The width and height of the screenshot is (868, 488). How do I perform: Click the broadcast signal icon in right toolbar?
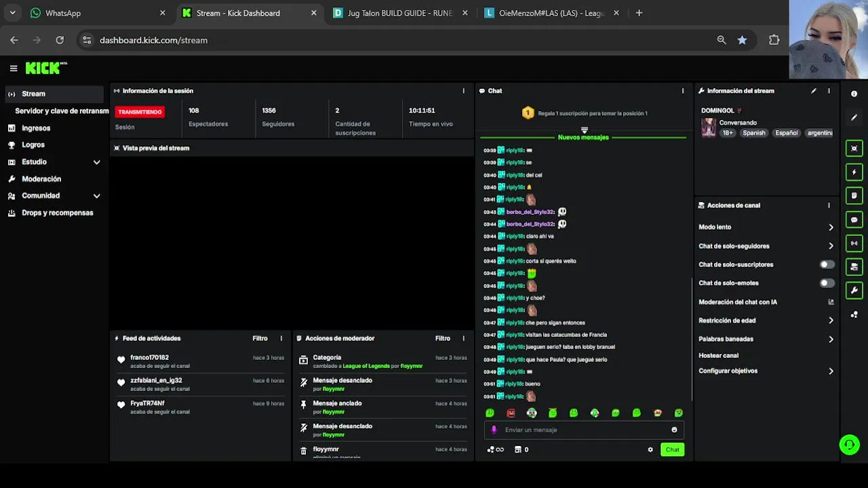click(x=854, y=243)
